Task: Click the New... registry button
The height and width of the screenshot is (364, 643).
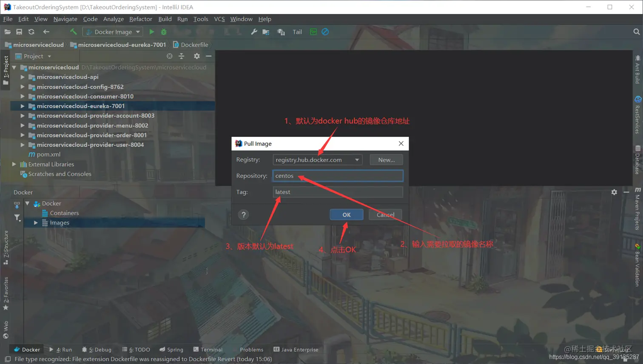Action: click(x=386, y=160)
